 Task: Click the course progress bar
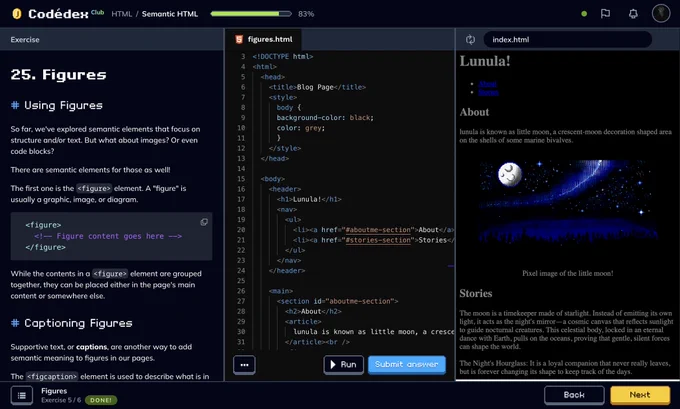click(x=251, y=14)
